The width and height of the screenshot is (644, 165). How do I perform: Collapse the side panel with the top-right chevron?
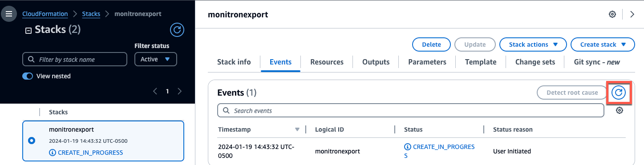pyautogui.click(x=632, y=14)
